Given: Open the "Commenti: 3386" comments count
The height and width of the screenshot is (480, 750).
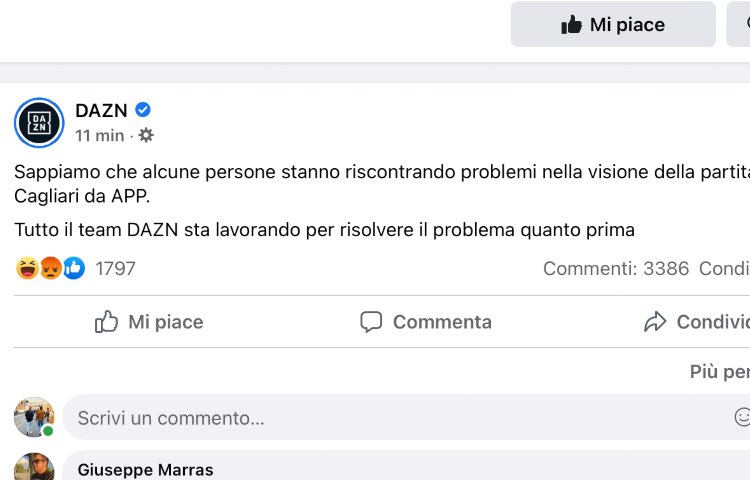Looking at the screenshot, I should coord(616,268).
